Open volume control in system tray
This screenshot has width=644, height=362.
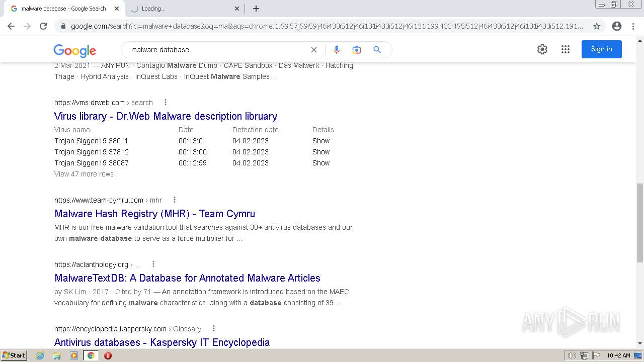[572, 355]
